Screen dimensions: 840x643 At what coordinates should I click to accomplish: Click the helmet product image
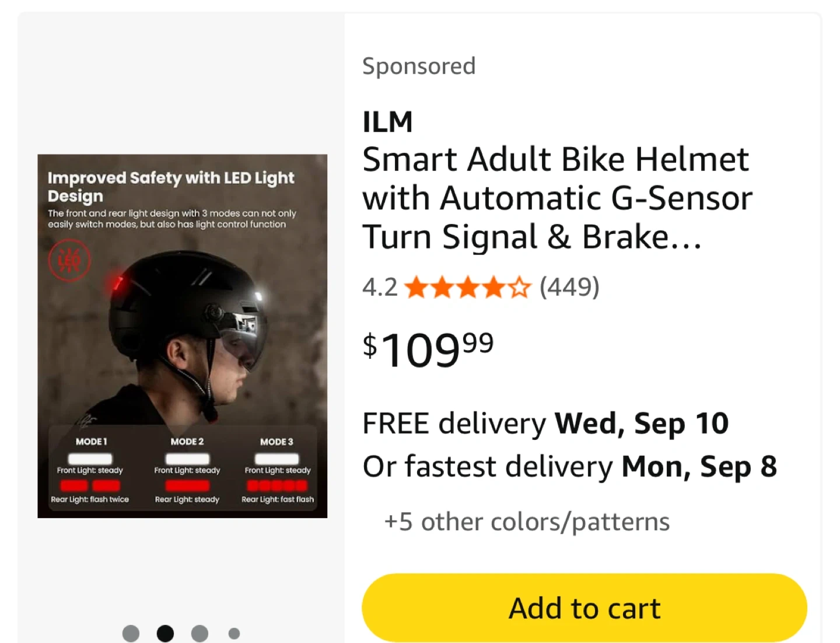[x=182, y=336]
